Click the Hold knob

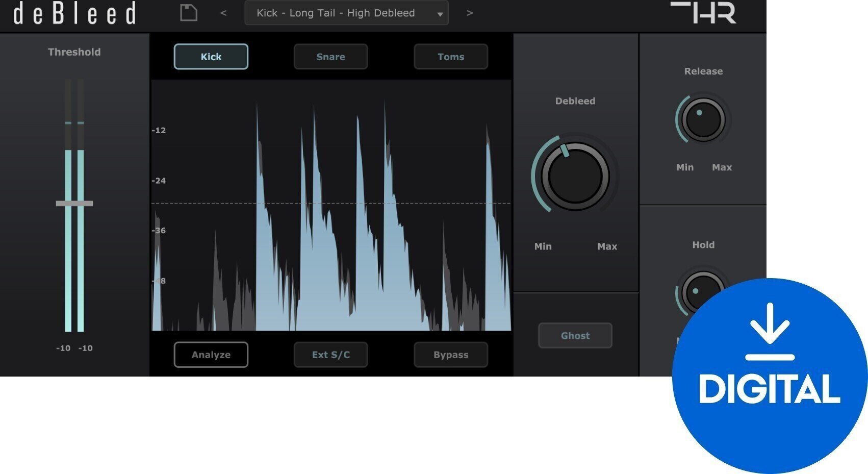703,293
